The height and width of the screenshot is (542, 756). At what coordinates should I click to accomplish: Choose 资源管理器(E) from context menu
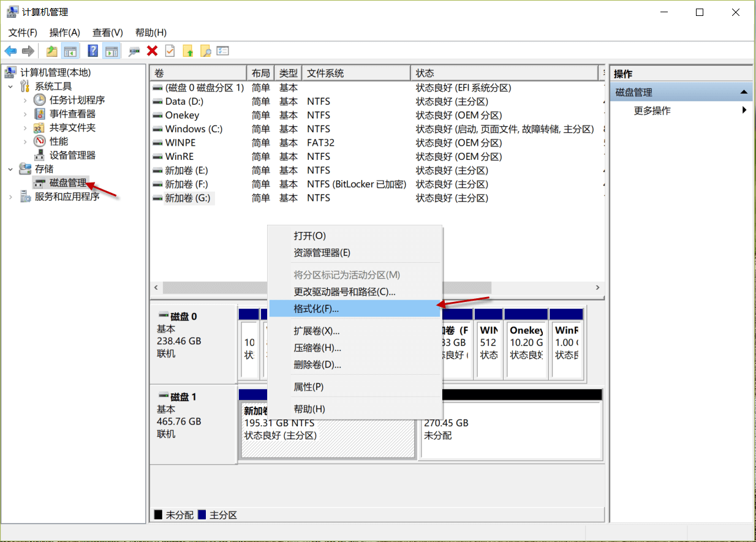click(x=355, y=252)
